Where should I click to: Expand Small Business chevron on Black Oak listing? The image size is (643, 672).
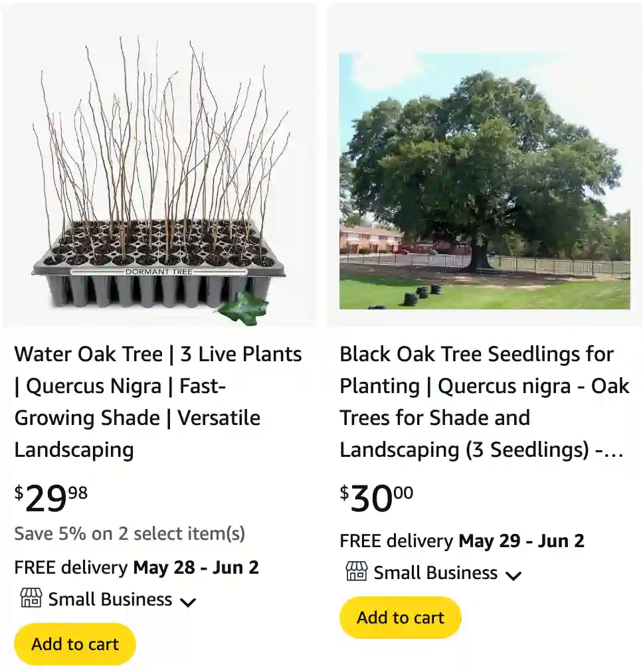tap(513, 575)
